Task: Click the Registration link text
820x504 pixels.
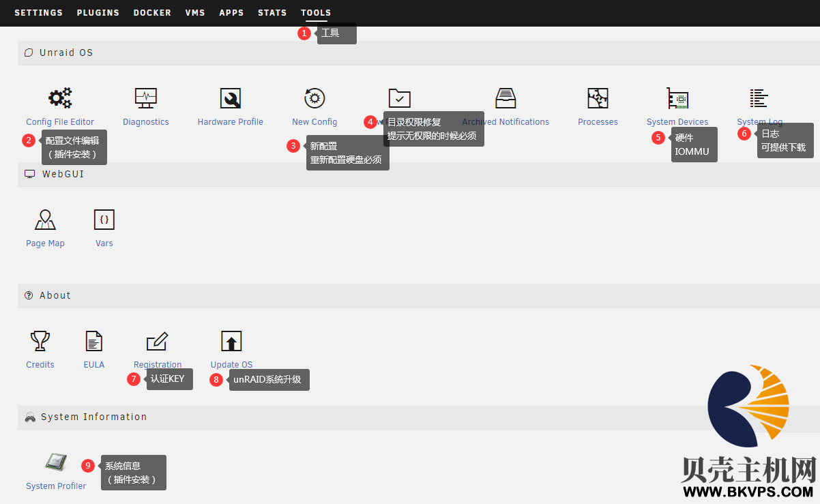Action: 158,365
